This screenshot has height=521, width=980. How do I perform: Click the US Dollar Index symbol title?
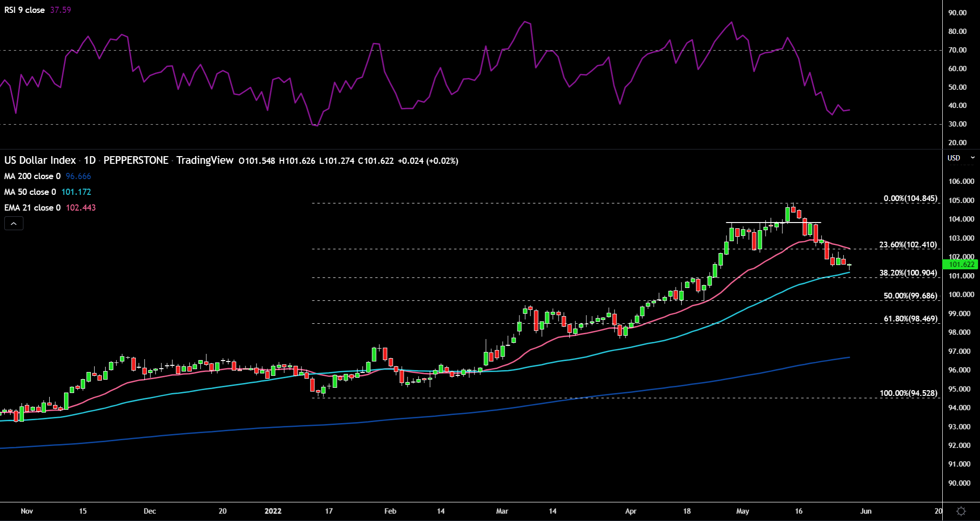click(40, 160)
